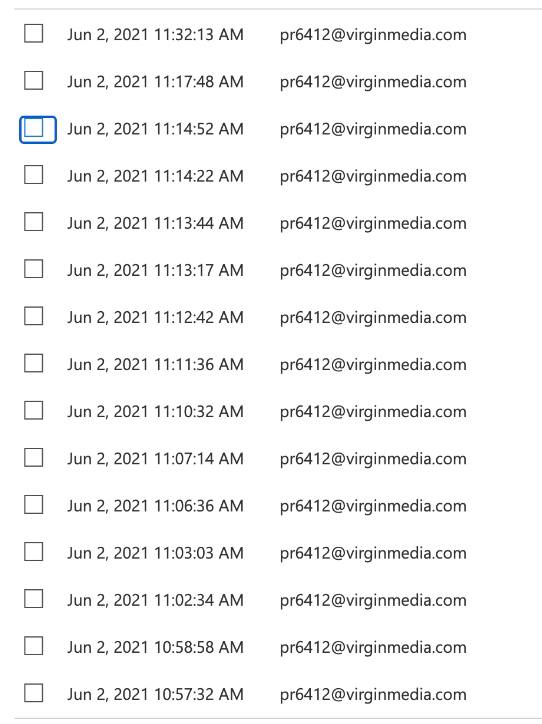Tick the 11:03:03 AM checkbox
The width and height of the screenshot is (542, 724).
coord(34,552)
